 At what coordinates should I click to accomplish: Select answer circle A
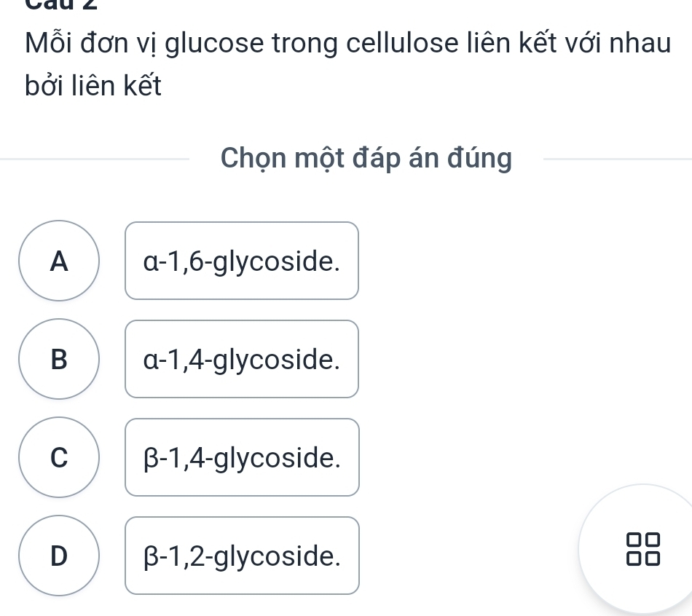[x=59, y=261]
